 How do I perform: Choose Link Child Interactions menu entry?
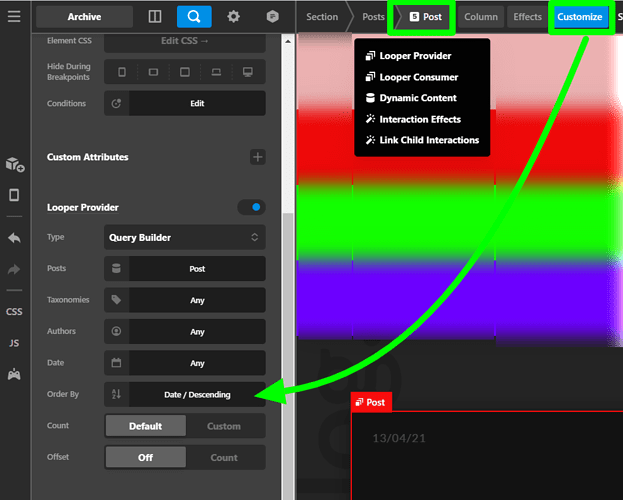point(422,140)
